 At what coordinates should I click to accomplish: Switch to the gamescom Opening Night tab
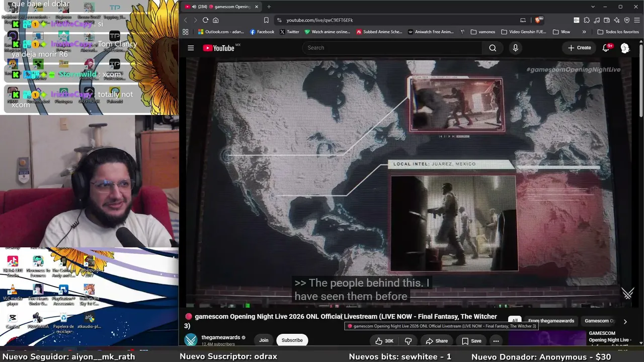pyautogui.click(x=221, y=7)
